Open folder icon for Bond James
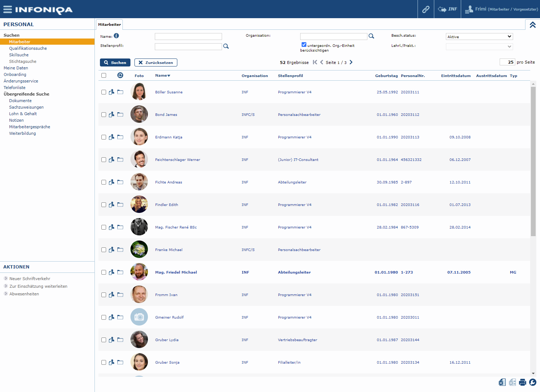Screen dimensions: 540x392 point(120,114)
